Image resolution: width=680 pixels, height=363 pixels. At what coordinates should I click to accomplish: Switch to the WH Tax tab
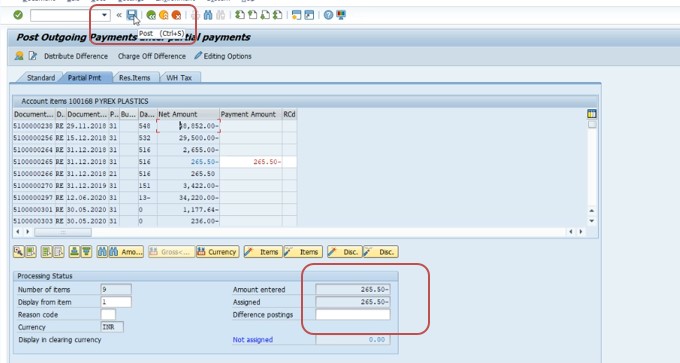179,78
